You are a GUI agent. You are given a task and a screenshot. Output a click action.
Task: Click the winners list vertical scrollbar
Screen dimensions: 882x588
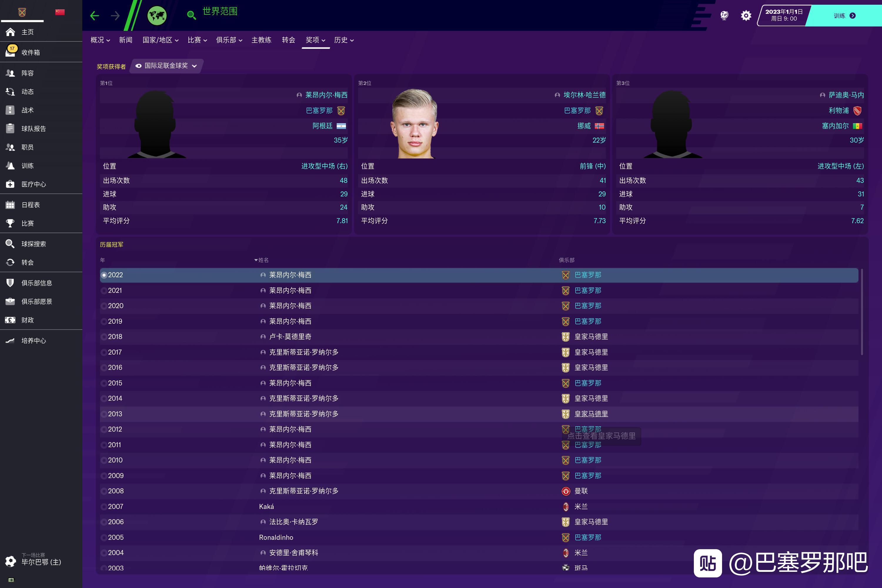coord(862,312)
